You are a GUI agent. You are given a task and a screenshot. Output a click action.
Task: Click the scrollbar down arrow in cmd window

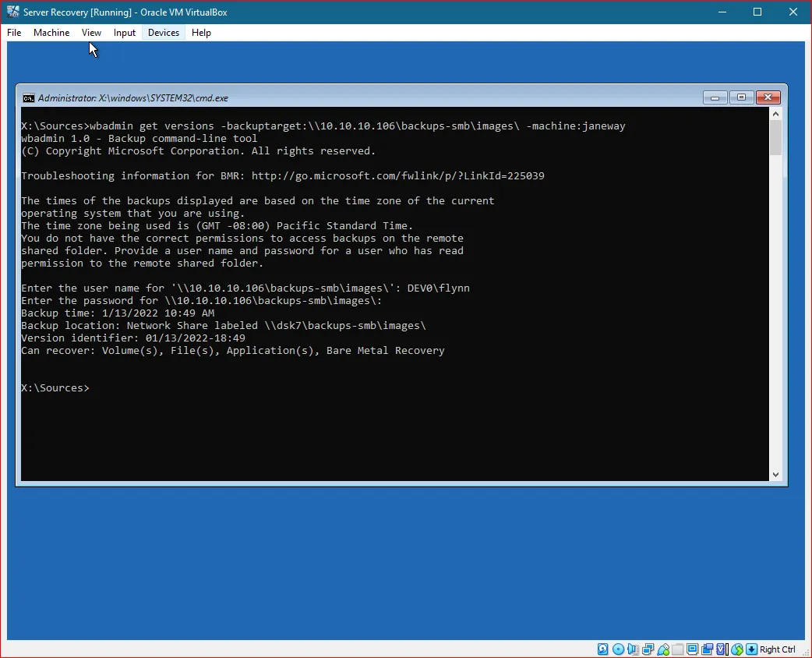click(775, 474)
